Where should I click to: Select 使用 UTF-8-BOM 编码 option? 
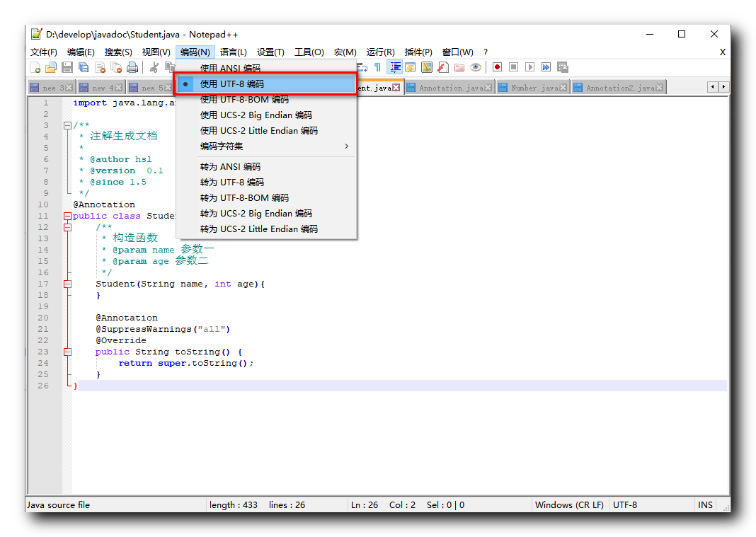265,99
